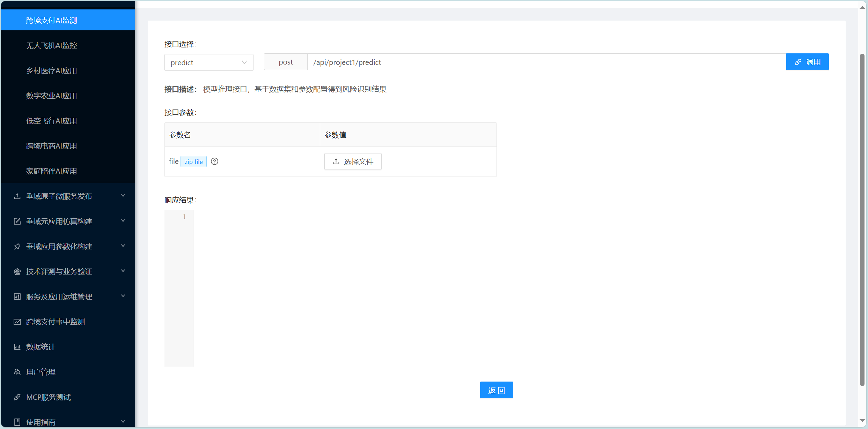Open 数字农业AI应用 menu item
Image resolution: width=868 pixels, height=429 pixels.
point(68,96)
